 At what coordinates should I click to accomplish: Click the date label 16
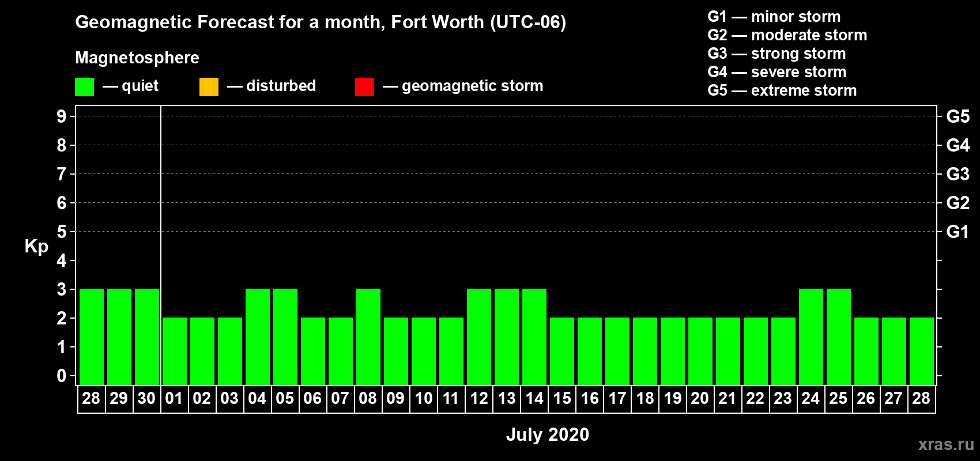(590, 399)
